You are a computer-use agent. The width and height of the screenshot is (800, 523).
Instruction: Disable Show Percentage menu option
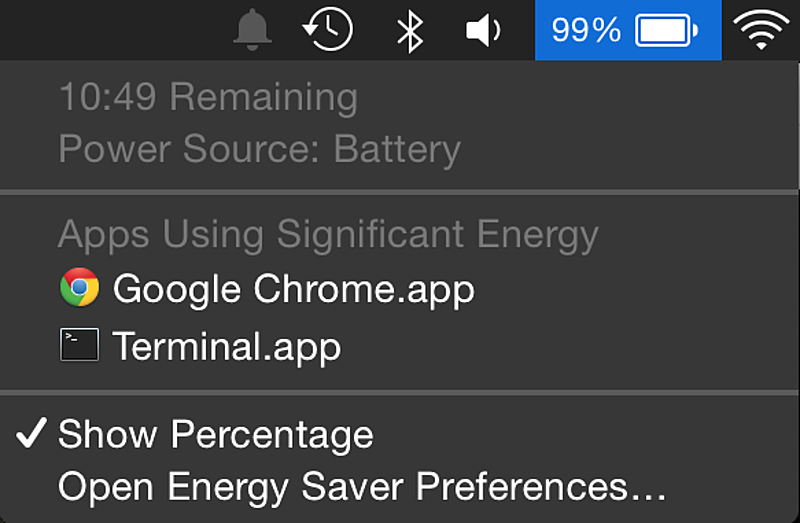[x=399, y=434]
